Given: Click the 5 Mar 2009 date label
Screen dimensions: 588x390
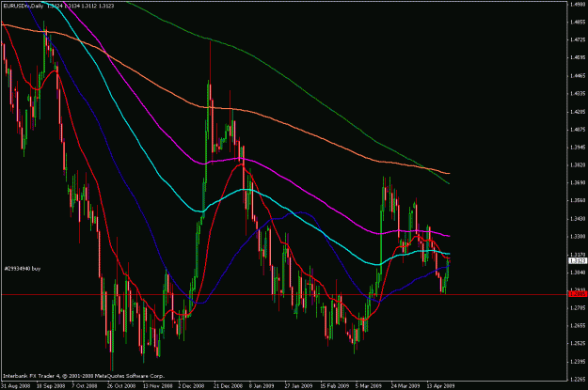Looking at the screenshot, I should tap(369, 385).
